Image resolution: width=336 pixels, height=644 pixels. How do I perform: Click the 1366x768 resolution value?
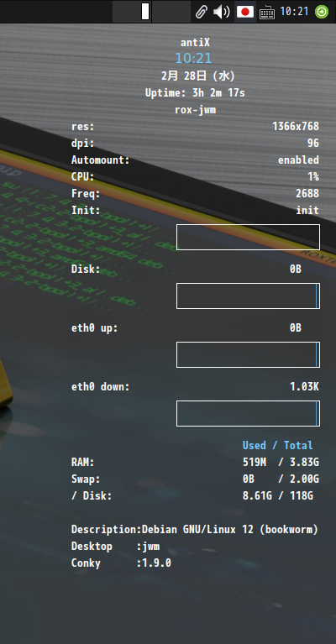(x=296, y=127)
